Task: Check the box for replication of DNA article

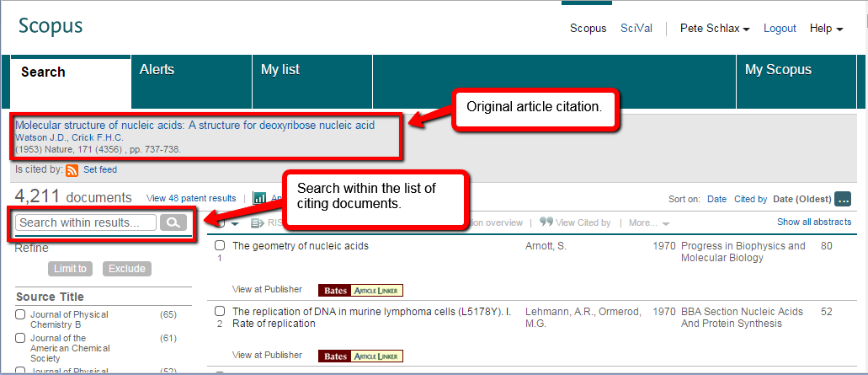Action: (x=220, y=311)
